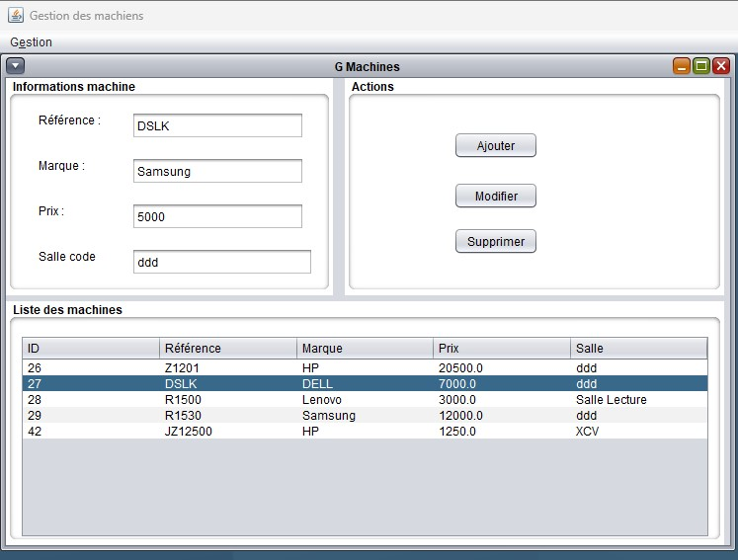Click the Modifier button
Screen dimensions: 738x560
coord(496,196)
